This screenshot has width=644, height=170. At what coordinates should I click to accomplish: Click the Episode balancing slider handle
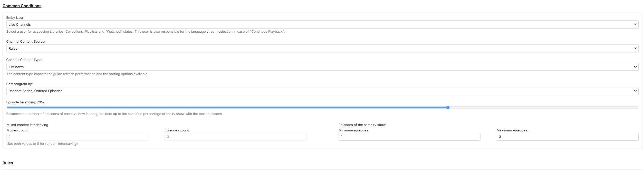click(448, 108)
